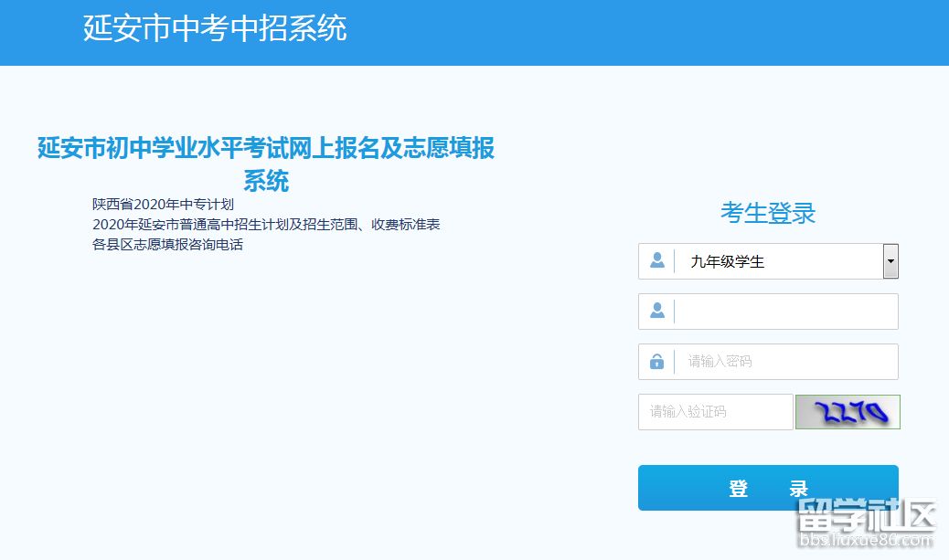Focus the username input box
The height and width of the screenshot is (560, 949).
click(x=784, y=312)
